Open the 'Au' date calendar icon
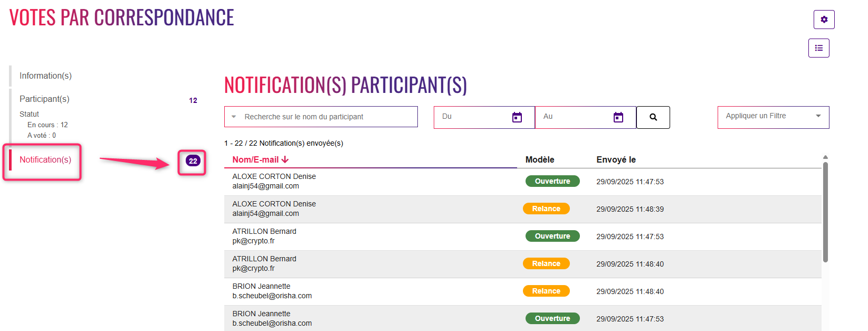 pos(618,117)
